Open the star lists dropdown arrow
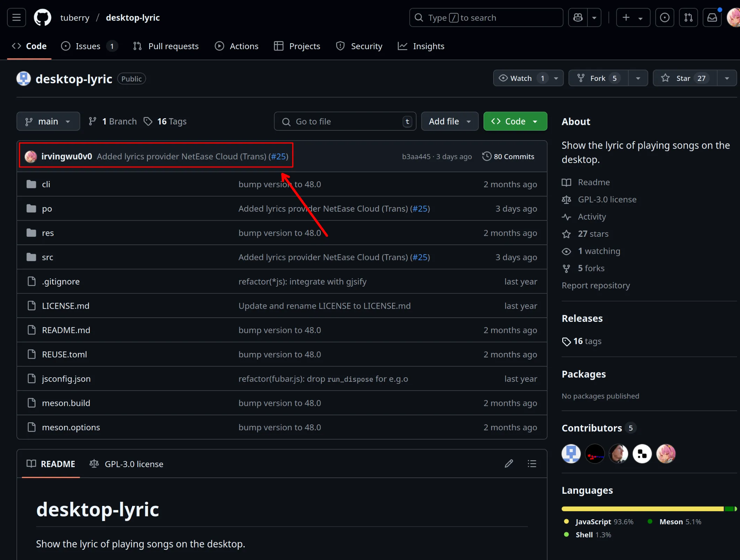The width and height of the screenshot is (740, 560). 727,78
